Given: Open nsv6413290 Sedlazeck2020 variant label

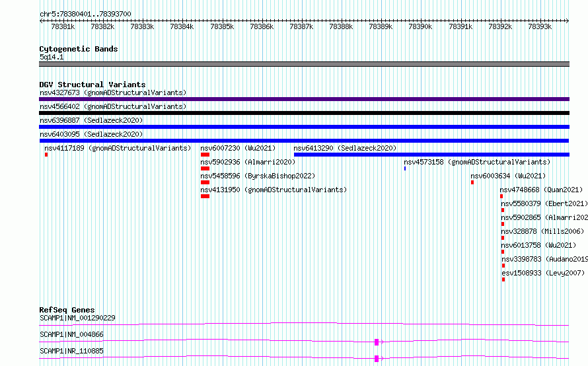Looking at the screenshot, I should pos(345,148).
